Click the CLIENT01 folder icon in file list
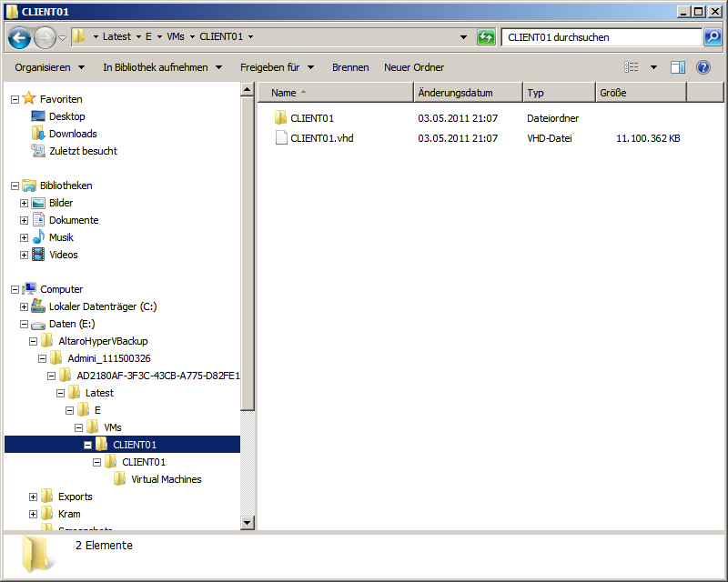This screenshot has width=728, height=582. point(280,118)
